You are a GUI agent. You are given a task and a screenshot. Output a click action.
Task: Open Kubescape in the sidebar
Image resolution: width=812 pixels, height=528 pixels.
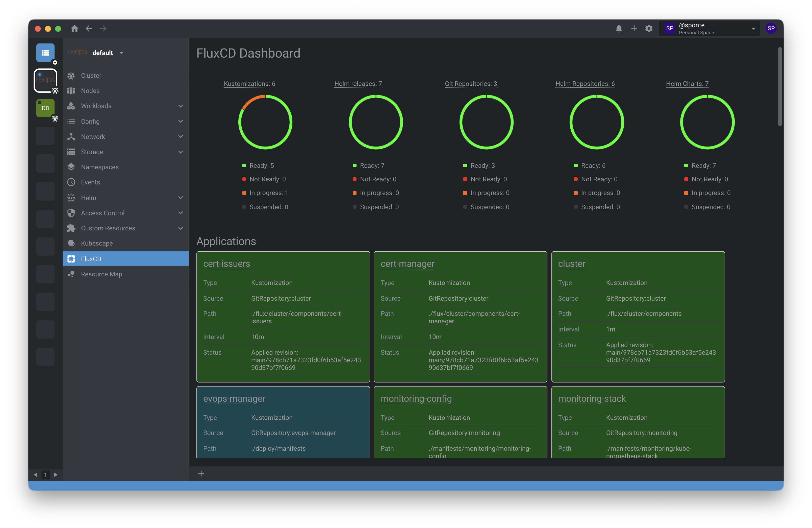(97, 243)
